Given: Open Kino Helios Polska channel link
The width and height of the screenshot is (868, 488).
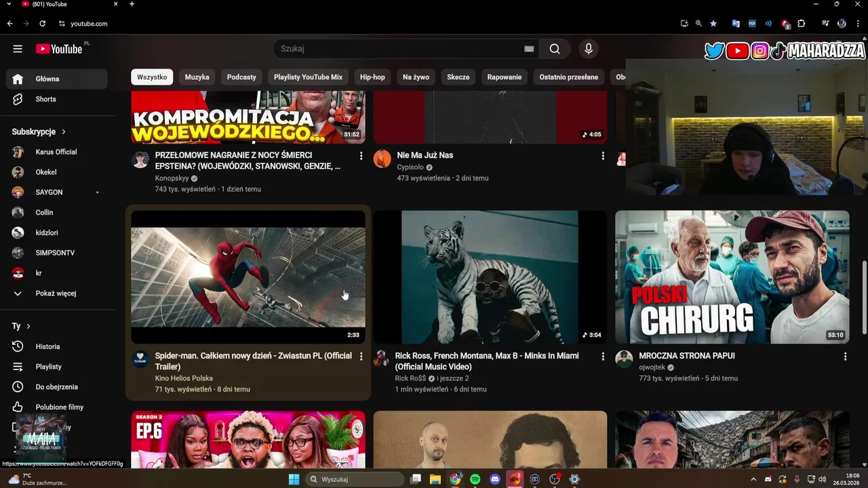Looking at the screenshot, I should pyautogui.click(x=184, y=378).
